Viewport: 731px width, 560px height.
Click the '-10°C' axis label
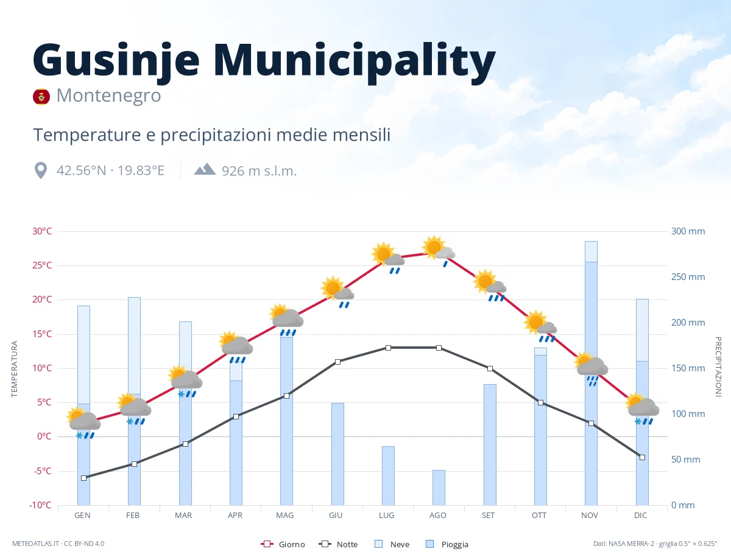click(x=40, y=505)
